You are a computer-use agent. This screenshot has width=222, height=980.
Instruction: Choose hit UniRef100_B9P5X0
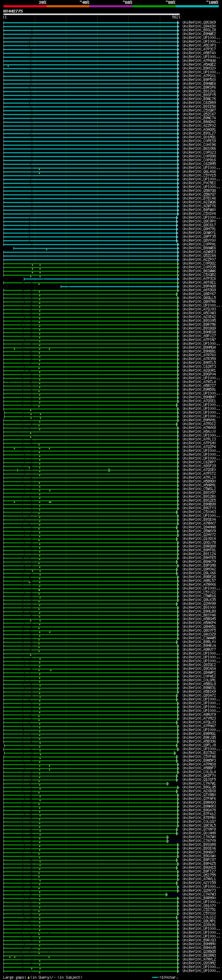click(199, 80)
